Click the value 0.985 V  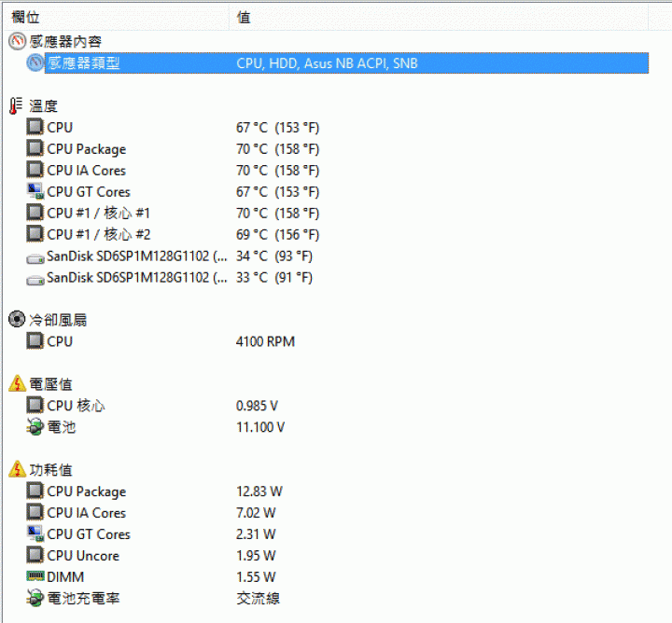click(258, 406)
